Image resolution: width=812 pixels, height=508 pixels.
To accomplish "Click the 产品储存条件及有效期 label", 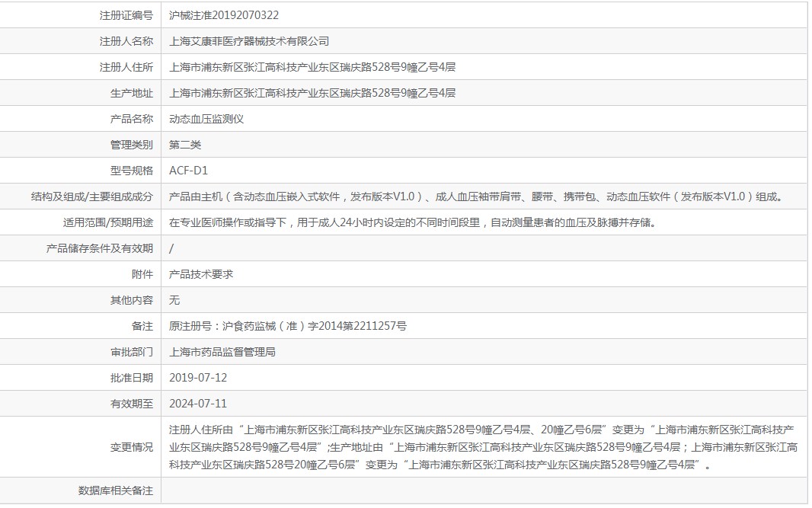I will click(x=100, y=248).
